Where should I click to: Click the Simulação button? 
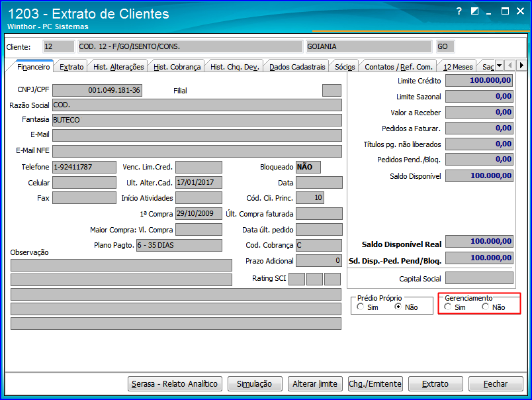point(255,383)
